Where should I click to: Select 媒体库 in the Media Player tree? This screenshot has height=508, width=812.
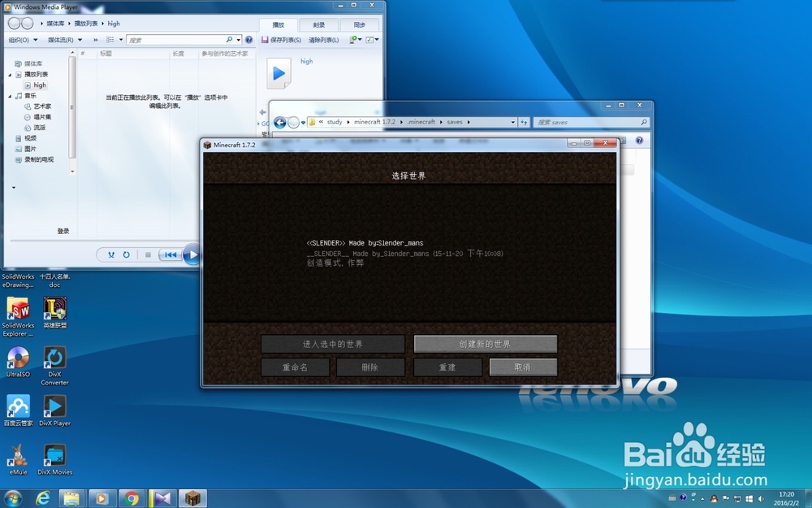[x=29, y=63]
